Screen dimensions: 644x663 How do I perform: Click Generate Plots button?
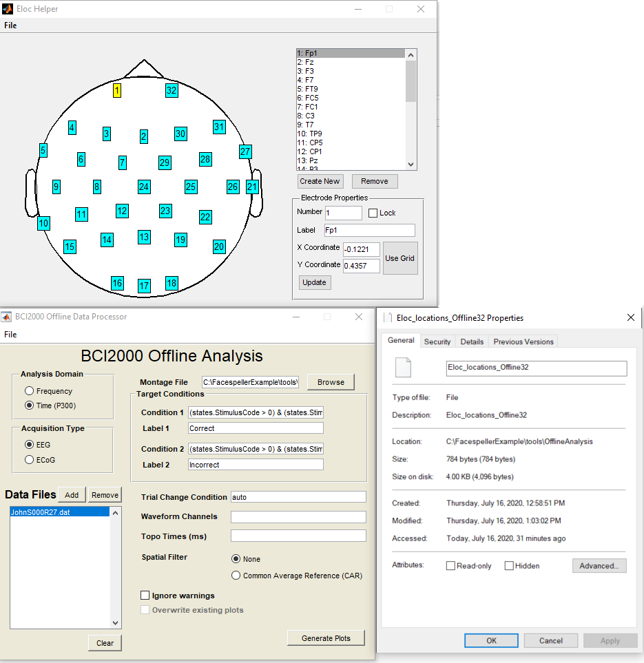(326, 638)
